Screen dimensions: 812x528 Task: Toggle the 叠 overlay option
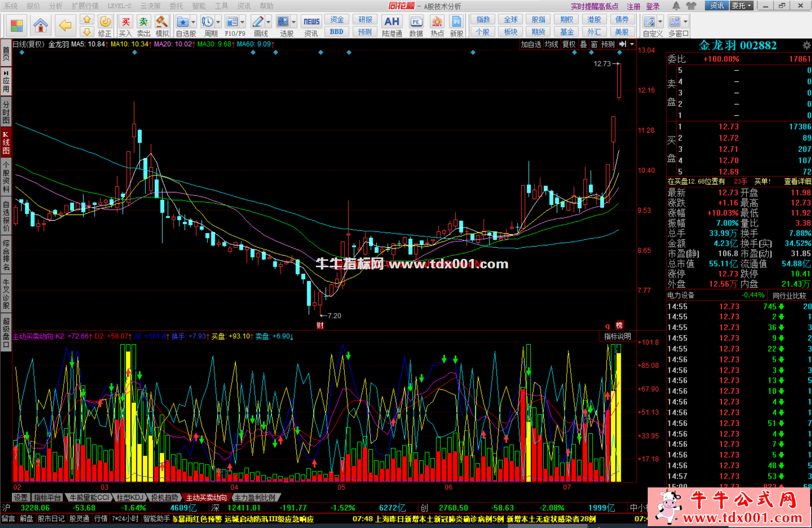[583, 44]
